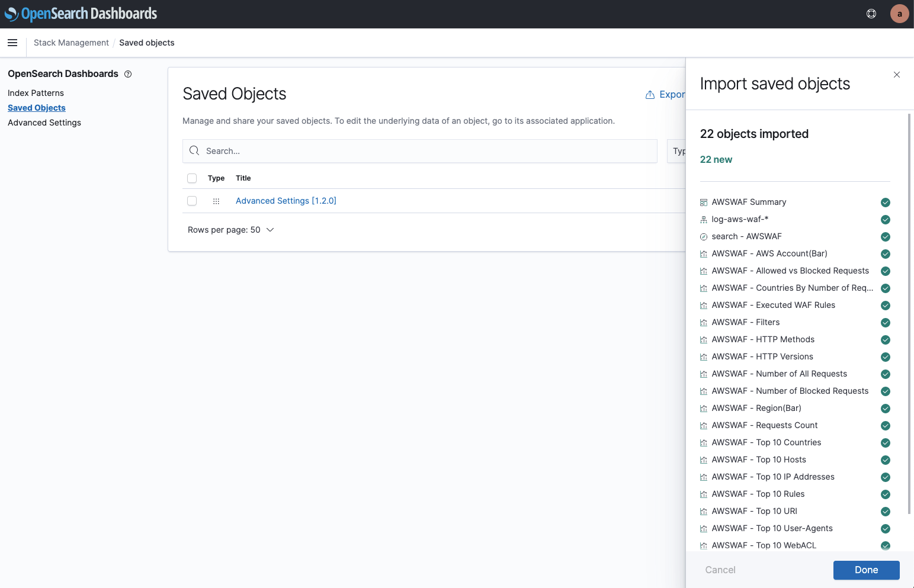The image size is (914, 588).
Task: Click the OpenSearch Dashboards logo
Action: (81, 14)
